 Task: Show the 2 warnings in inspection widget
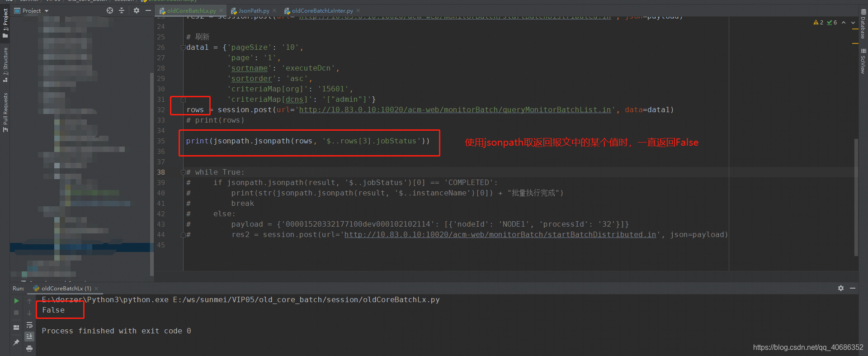click(x=818, y=22)
